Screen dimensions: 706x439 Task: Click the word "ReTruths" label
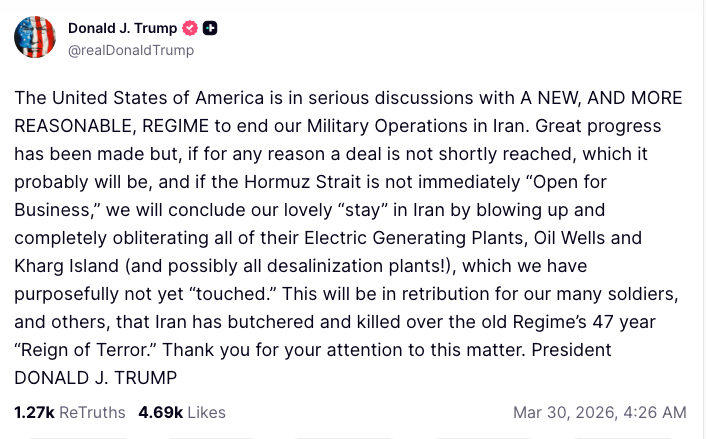pyautogui.click(x=93, y=412)
